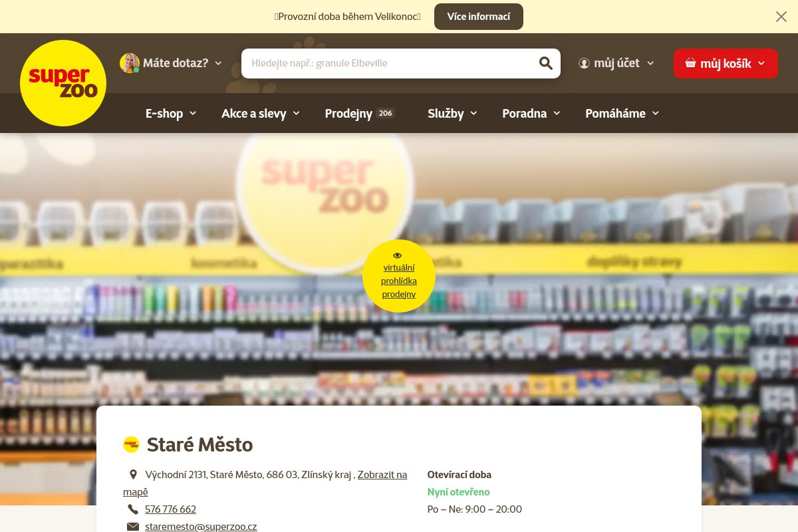
Task: Click the support agent avatar icon
Action: click(129, 63)
